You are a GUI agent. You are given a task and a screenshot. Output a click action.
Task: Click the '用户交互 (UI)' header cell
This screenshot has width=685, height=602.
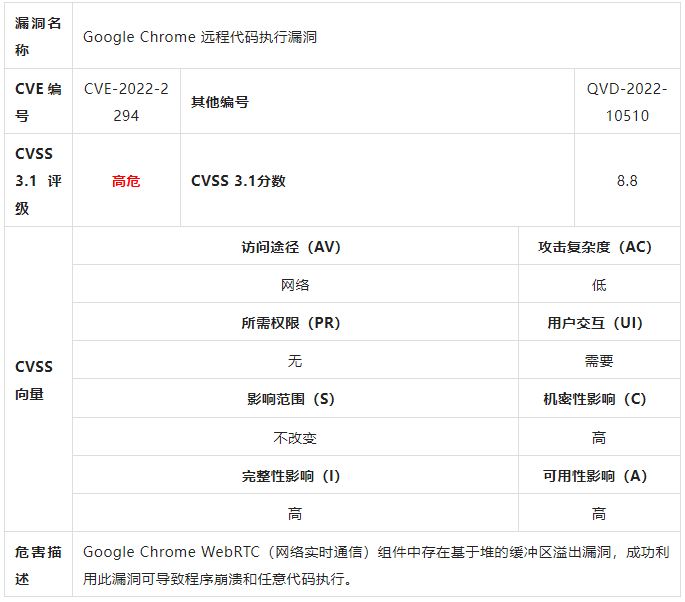[599, 323]
